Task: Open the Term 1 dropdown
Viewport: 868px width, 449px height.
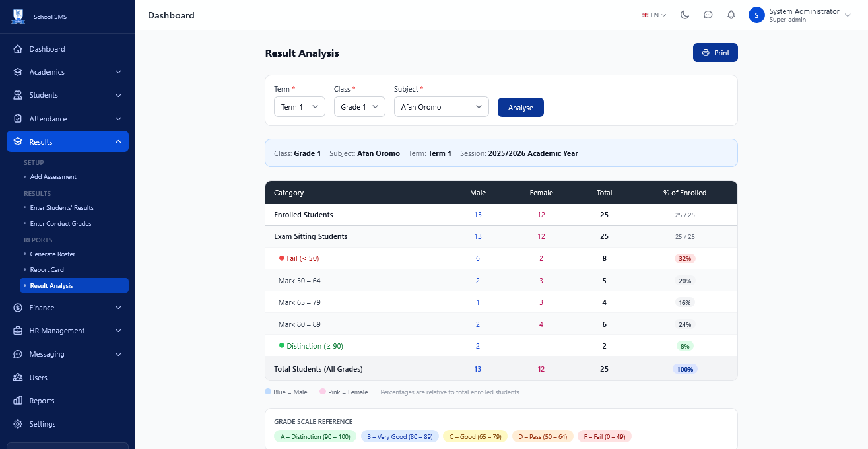Action: click(300, 107)
